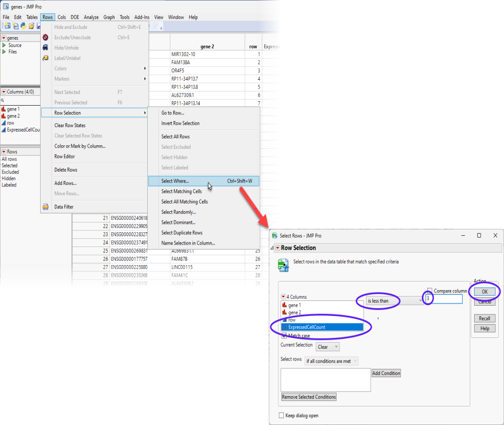Expand the Row Selection submenu item
Screen dimensions: 504x425
click(94, 113)
